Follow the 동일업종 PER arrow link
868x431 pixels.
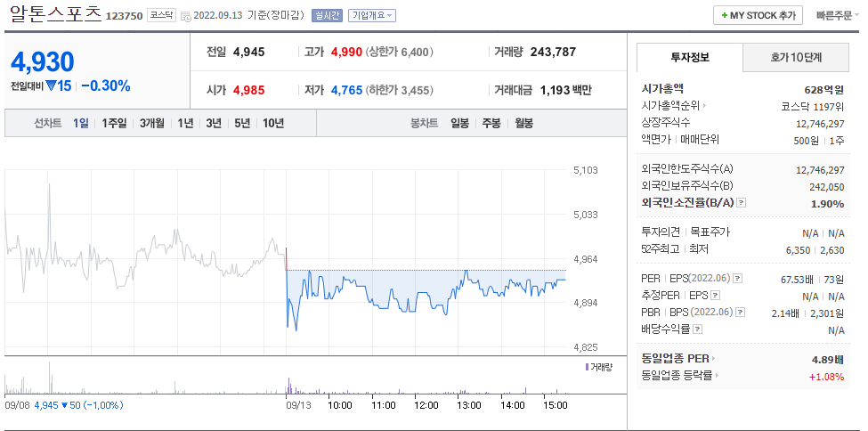coord(714,359)
